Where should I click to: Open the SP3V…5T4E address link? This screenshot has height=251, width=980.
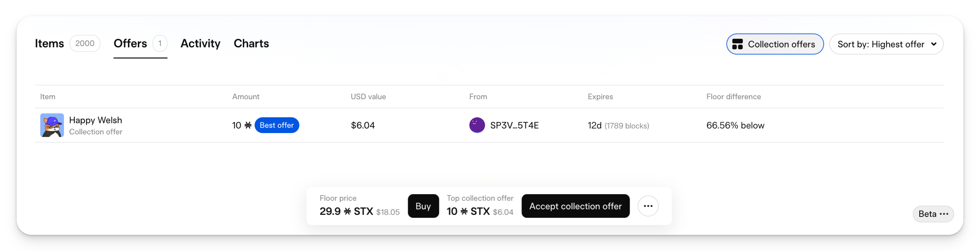(x=514, y=125)
